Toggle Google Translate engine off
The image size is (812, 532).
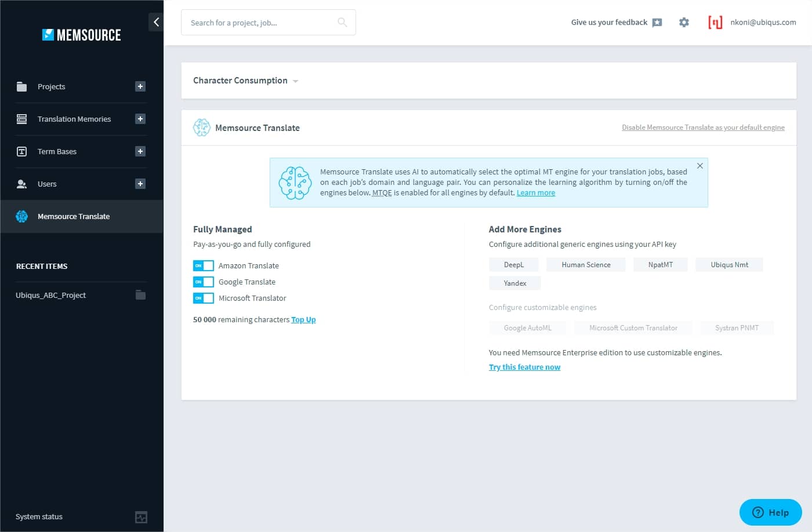click(x=204, y=282)
